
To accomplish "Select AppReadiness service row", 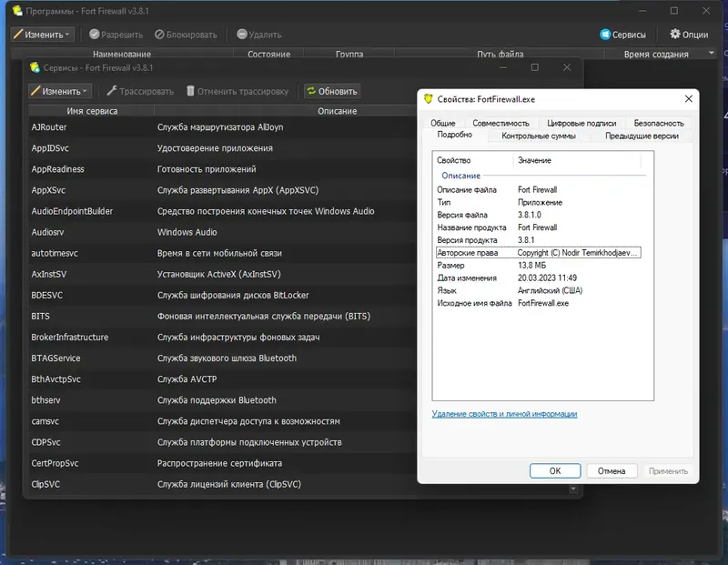I will [x=222, y=169].
